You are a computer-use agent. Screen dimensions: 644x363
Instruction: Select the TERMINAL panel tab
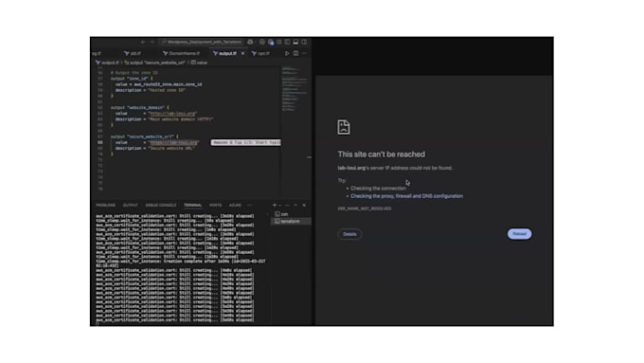click(x=192, y=205)
